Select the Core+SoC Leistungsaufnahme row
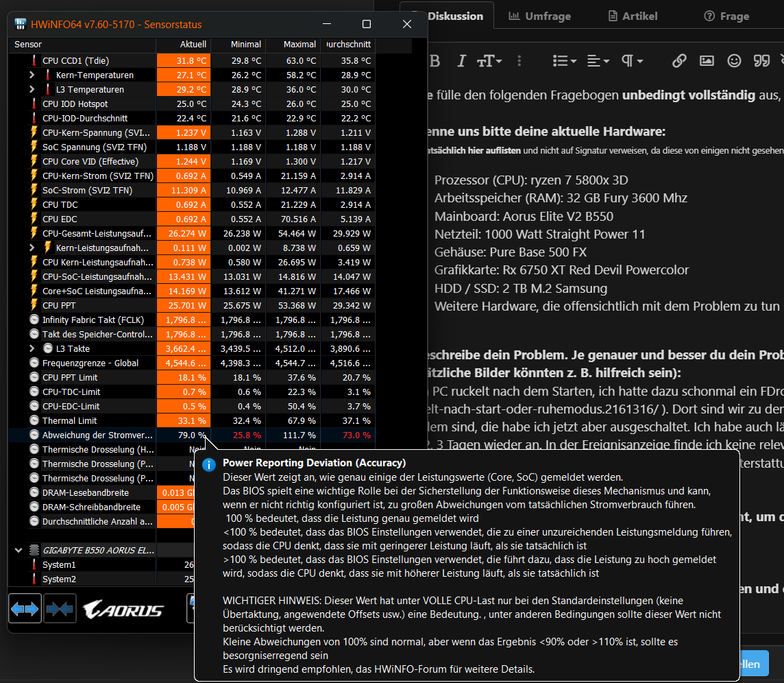The height and width of the screenshot is (683, 784). click(x=193, y=291)
